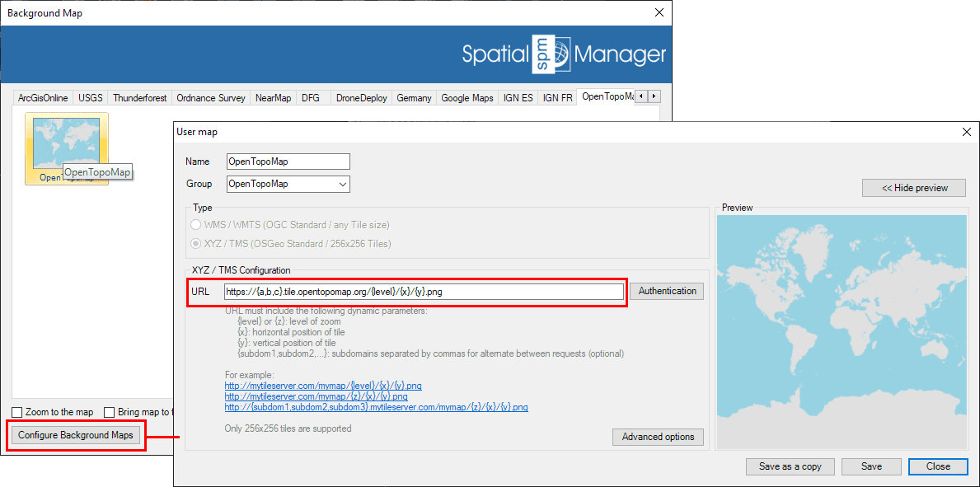
Task: Close the User map dialog with X
Action: pos(967,132)
